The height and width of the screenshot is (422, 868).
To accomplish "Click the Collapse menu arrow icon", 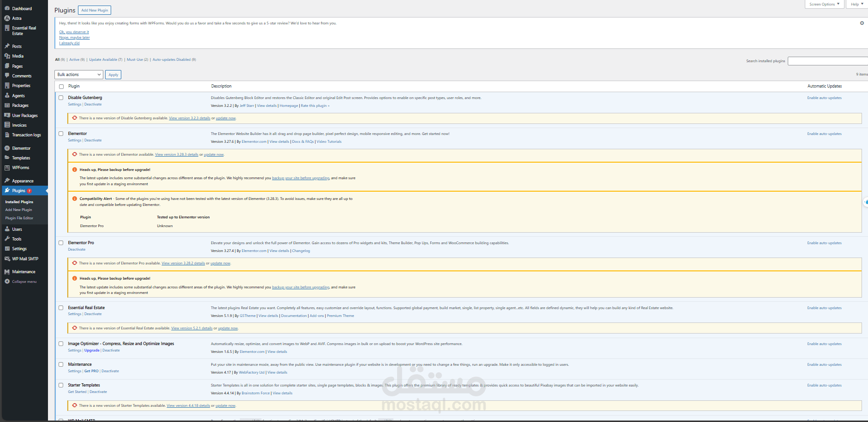I will (x=7, y=281).
